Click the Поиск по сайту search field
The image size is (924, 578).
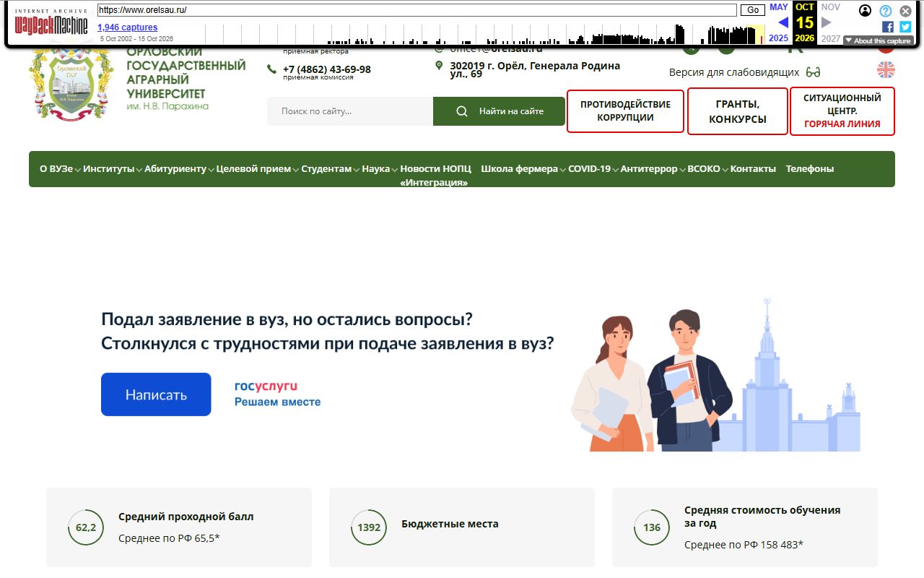point(350,111)
